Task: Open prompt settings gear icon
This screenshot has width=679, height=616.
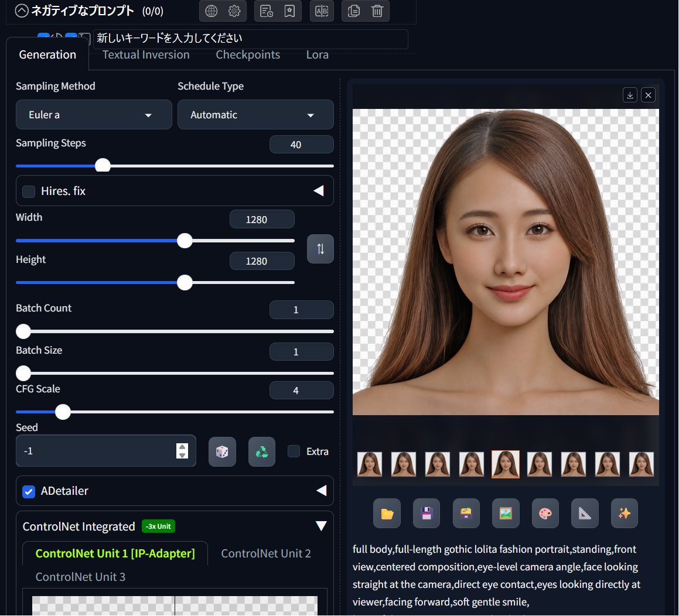Action: (234, 11)
